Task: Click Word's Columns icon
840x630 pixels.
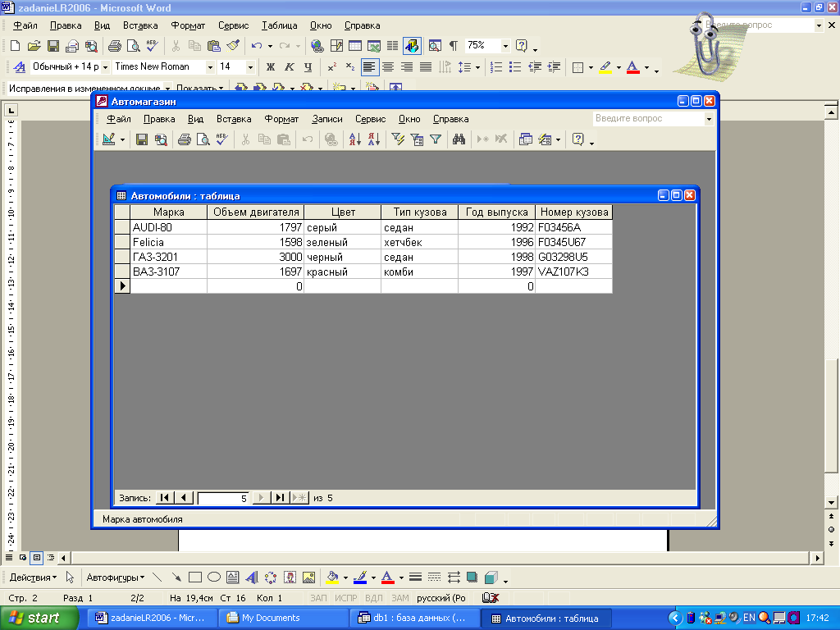Action: pos(392,46)
